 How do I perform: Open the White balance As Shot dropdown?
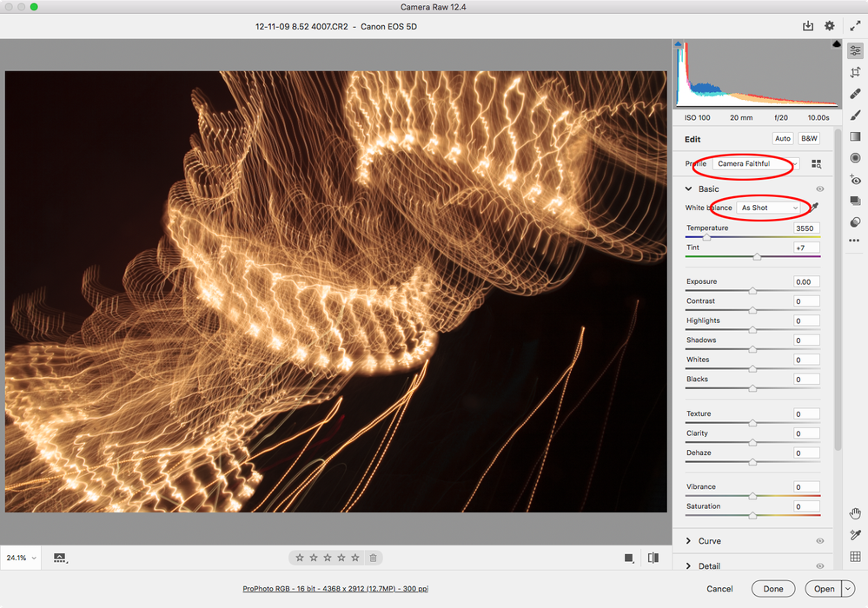pyautogui.click(x=769, y=208)
